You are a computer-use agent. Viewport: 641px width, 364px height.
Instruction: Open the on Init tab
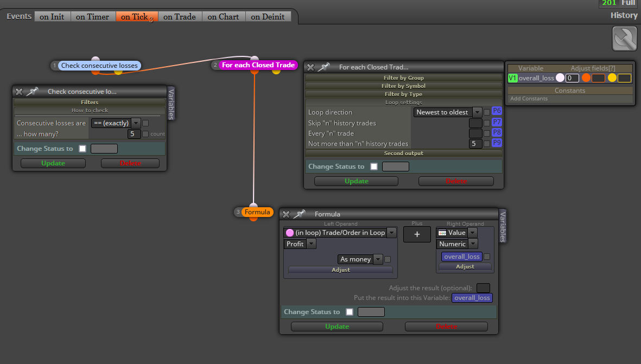tap(52, 17)
